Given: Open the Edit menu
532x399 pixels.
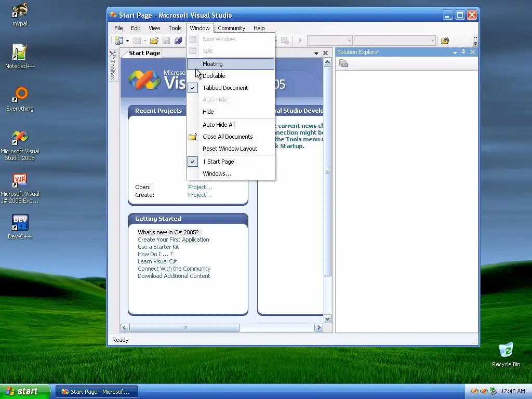Looking at the screenshot, I should [x=136, y=28].
